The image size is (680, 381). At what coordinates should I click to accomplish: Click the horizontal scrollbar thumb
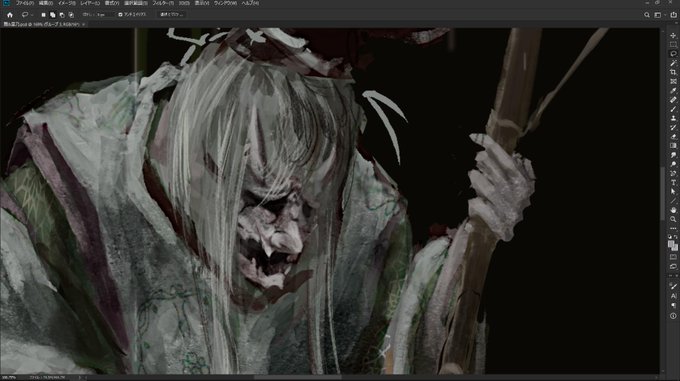[x=298, y=377]
